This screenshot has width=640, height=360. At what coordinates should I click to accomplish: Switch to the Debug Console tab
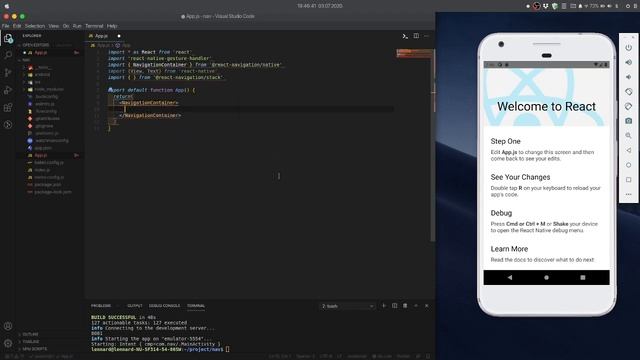point(164,306)
